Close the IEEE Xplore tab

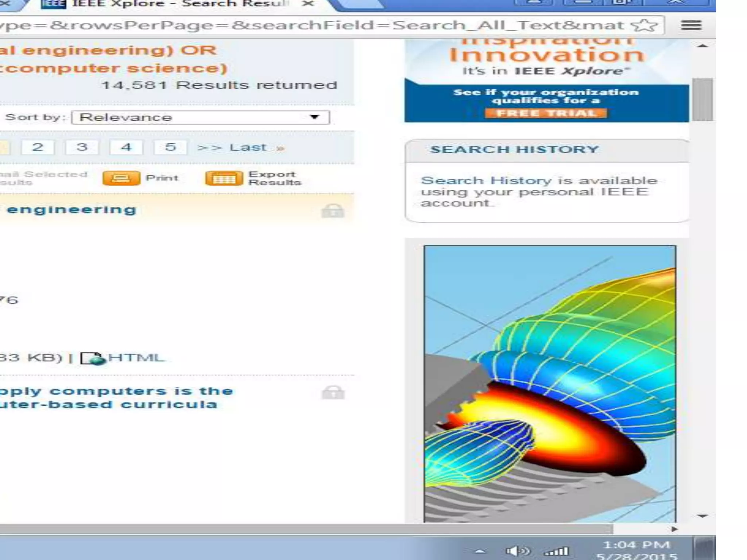click(x=309, y=4)
